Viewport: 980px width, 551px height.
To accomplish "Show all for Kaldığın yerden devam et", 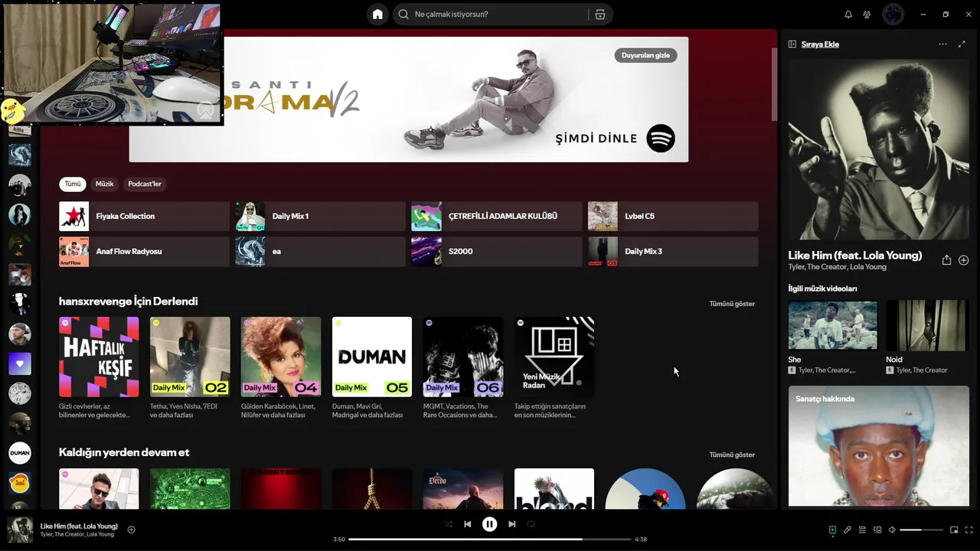I will point(732,455).
